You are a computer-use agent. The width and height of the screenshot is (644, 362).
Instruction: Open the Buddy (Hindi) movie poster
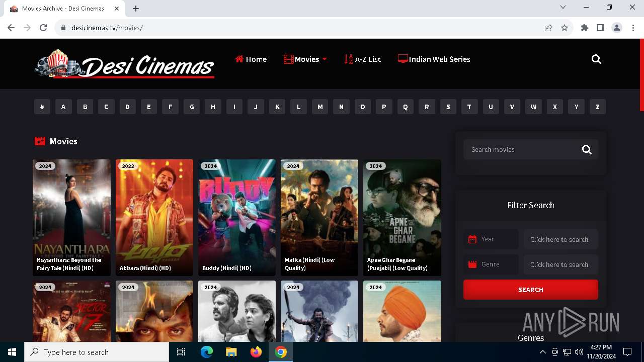pyautogui.click(x=237, y=218)
